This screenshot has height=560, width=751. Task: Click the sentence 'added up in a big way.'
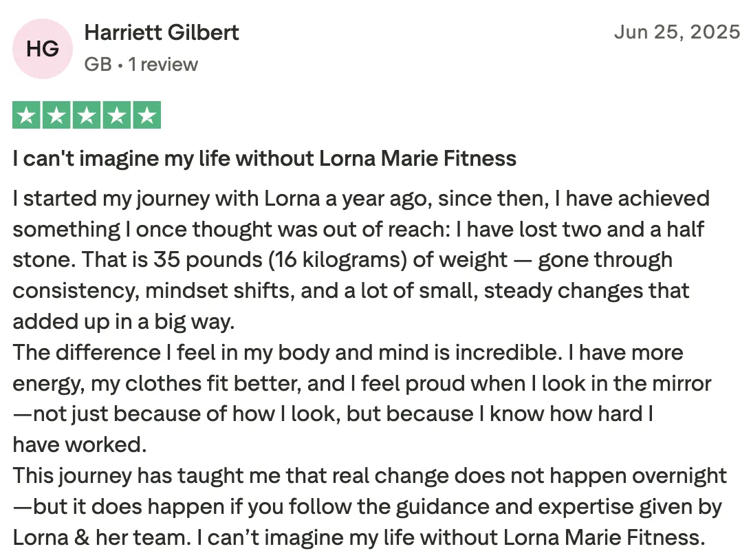tap(124, 321)
